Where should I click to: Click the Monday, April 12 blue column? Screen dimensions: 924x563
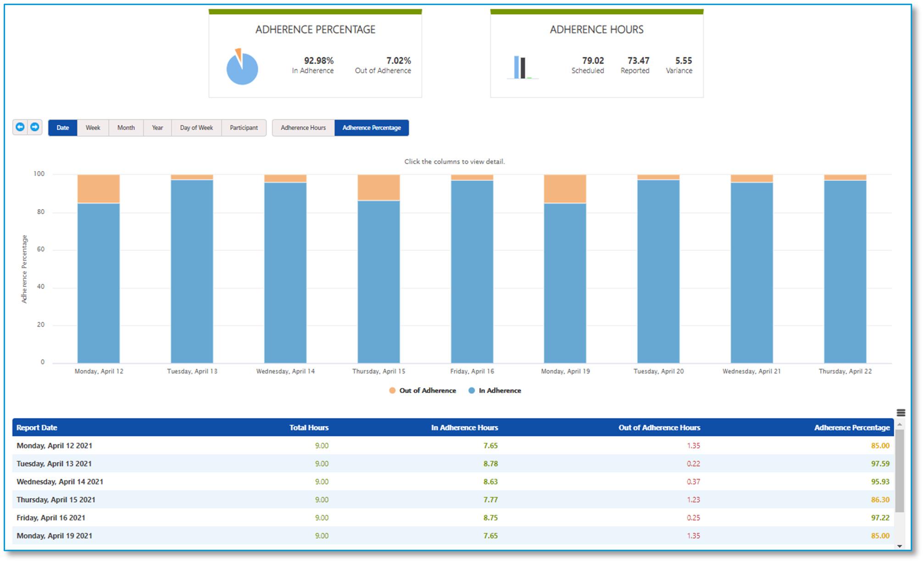click(99, 283)
